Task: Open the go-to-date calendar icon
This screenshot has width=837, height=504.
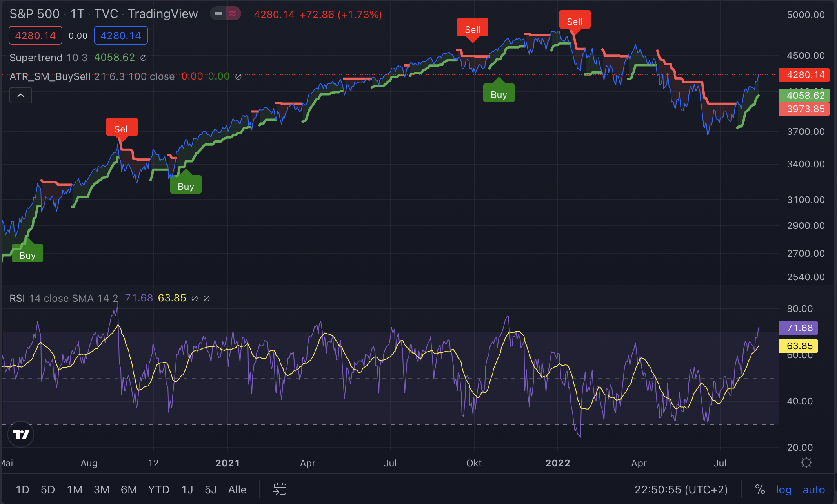Action: [x=280, y=489]
